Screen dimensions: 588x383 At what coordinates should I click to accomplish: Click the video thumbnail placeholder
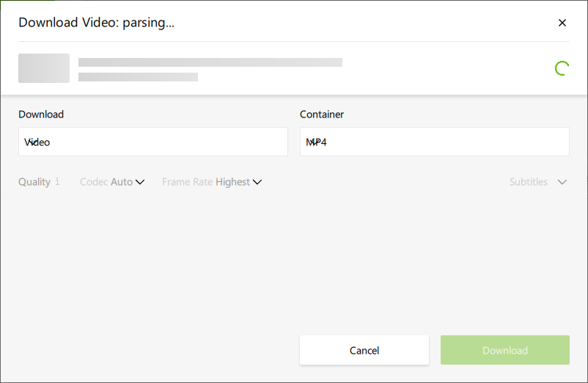click(44, 68)
